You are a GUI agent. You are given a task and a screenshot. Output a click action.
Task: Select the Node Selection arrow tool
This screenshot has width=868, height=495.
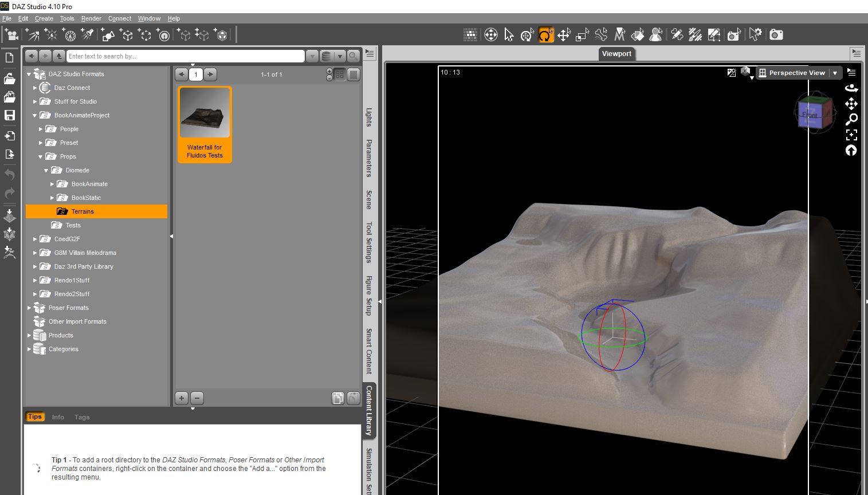[x=509, y=35]
